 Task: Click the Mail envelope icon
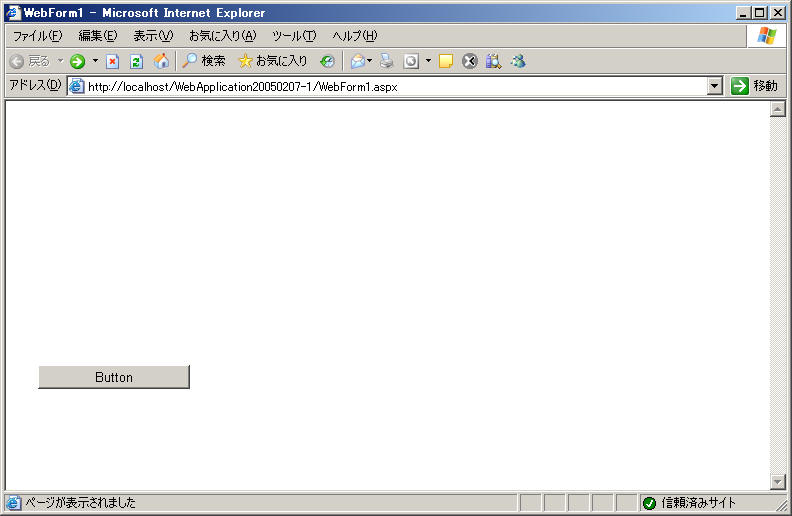point(357,61)
